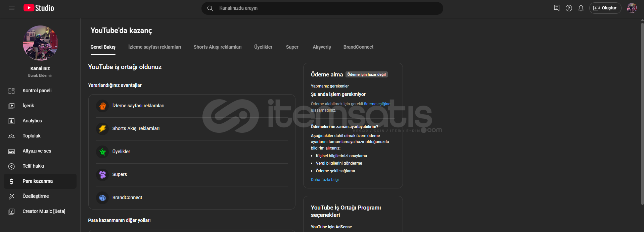Viewport: 644px width, 232px height.
Task: Click the YouTube Studio logo
Action: pyautogui.click(x=39, y=8)
